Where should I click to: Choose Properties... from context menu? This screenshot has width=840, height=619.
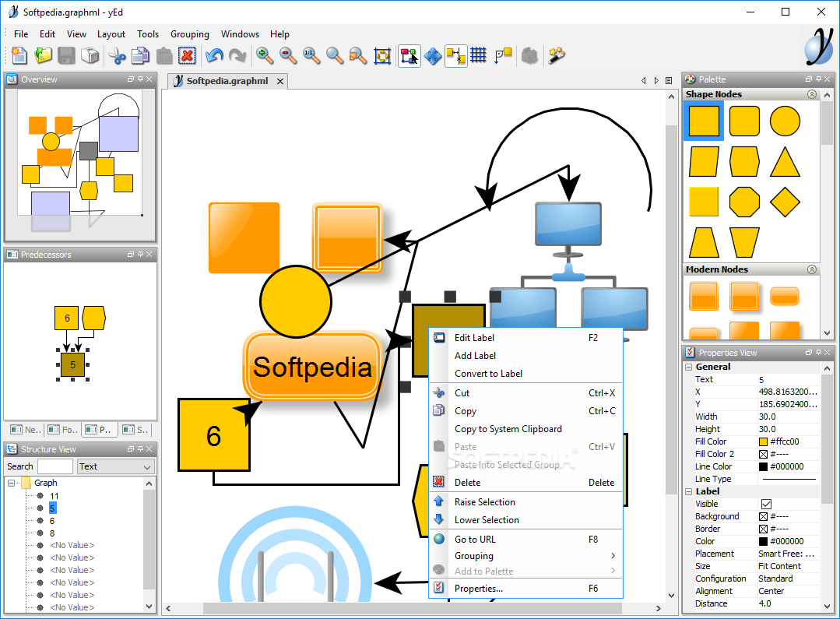coord(526,589)
